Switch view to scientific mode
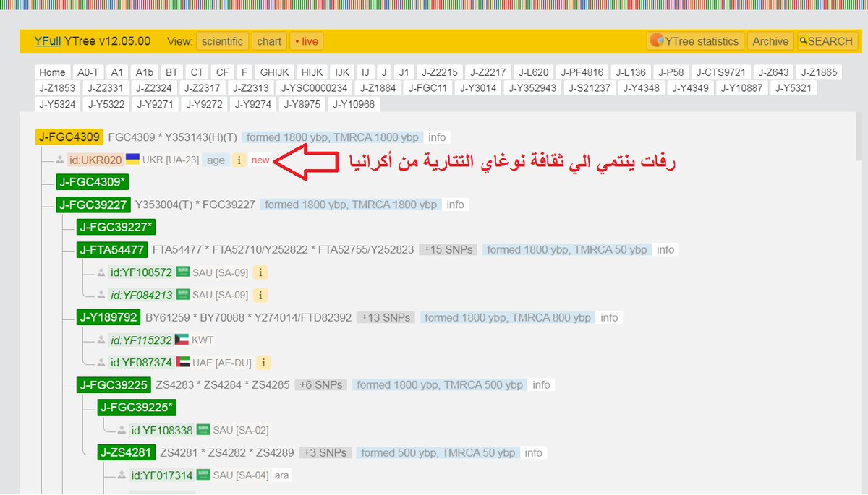Viewport: 868px width, 495px height. [x=222, y=41]
